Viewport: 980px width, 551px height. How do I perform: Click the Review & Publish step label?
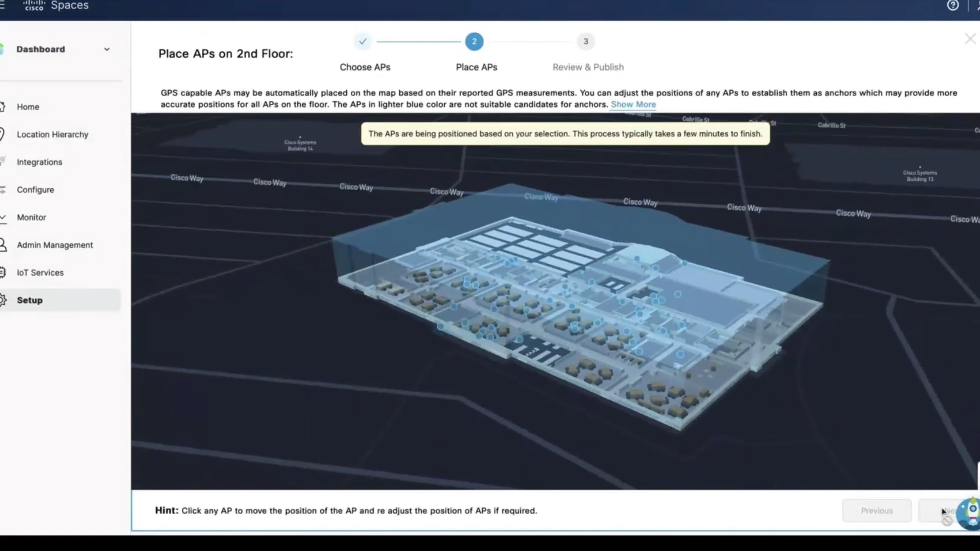pyautogui.click(x=588, y=67)
